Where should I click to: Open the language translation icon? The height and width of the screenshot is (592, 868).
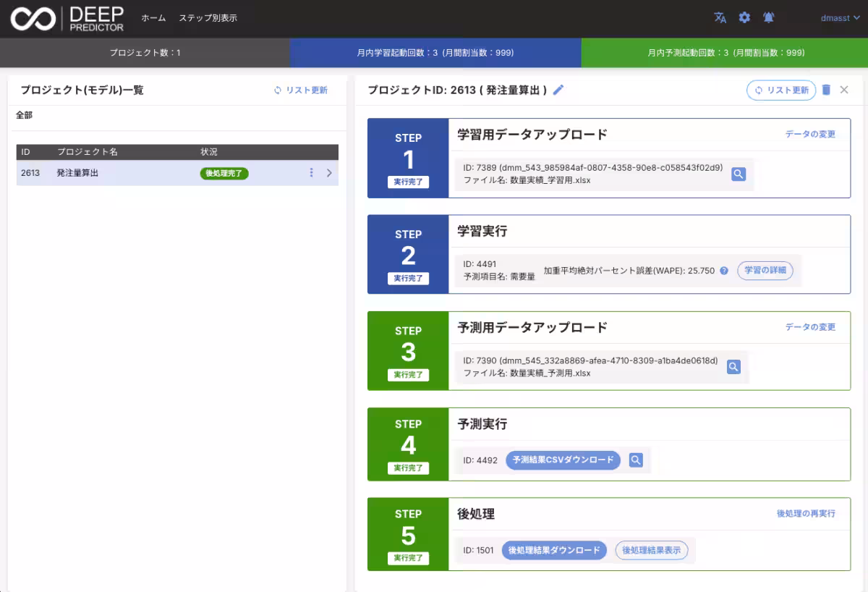pyautogui.click(x=720, y=18)
